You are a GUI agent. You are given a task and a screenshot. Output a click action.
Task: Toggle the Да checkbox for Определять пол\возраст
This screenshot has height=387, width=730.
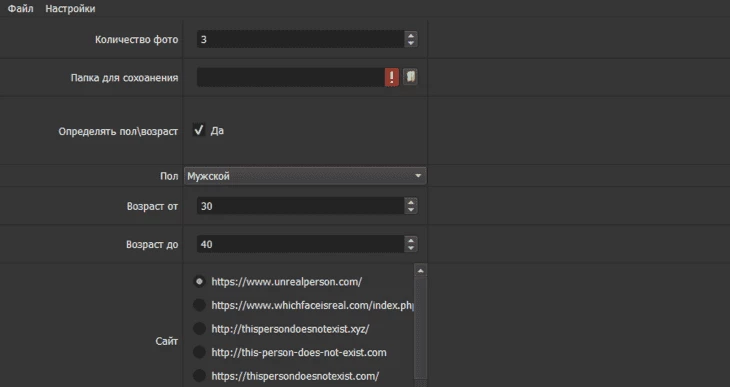click(x=199, y=130)
